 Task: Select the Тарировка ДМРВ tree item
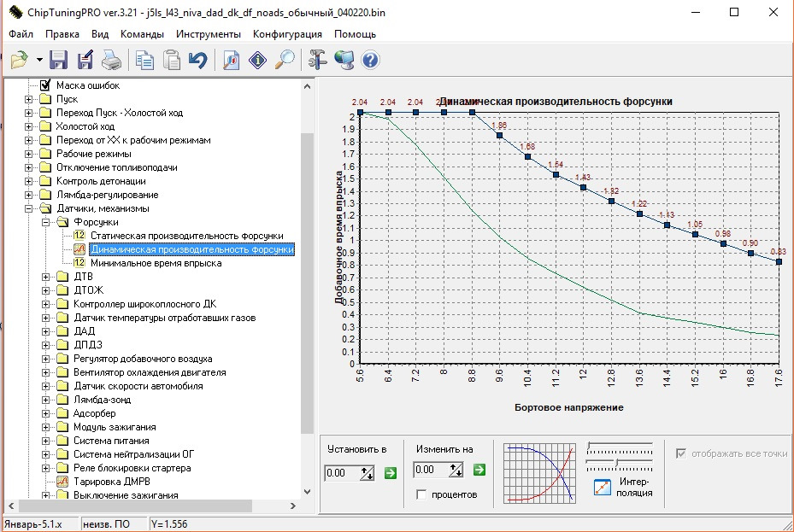(112, 482)
